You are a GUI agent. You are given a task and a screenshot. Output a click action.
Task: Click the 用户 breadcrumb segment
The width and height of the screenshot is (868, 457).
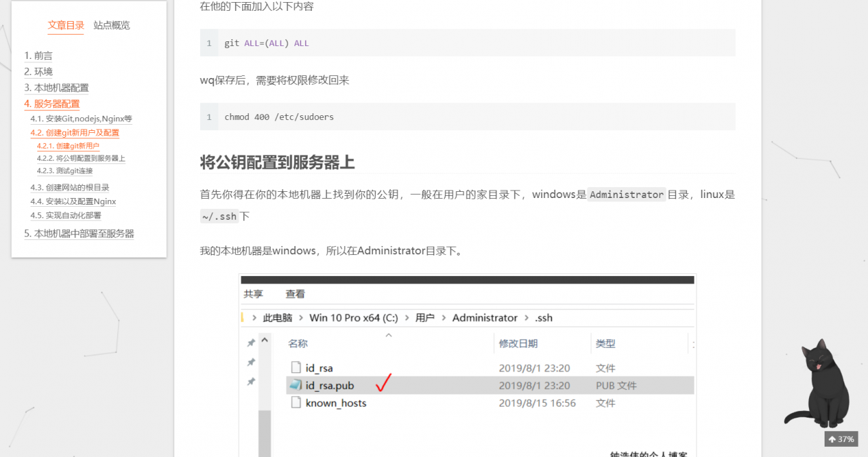point(425,317)
